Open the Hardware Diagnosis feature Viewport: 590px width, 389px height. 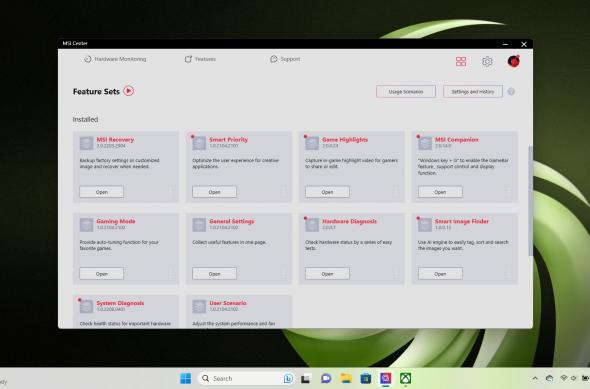tap(327, 274)
